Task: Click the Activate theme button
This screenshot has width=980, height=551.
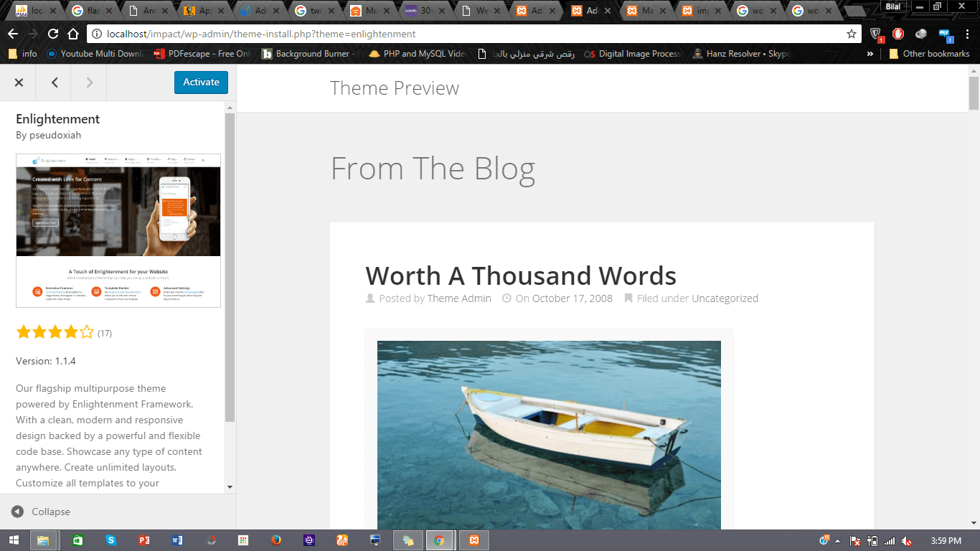Action: tap(201, 83)
